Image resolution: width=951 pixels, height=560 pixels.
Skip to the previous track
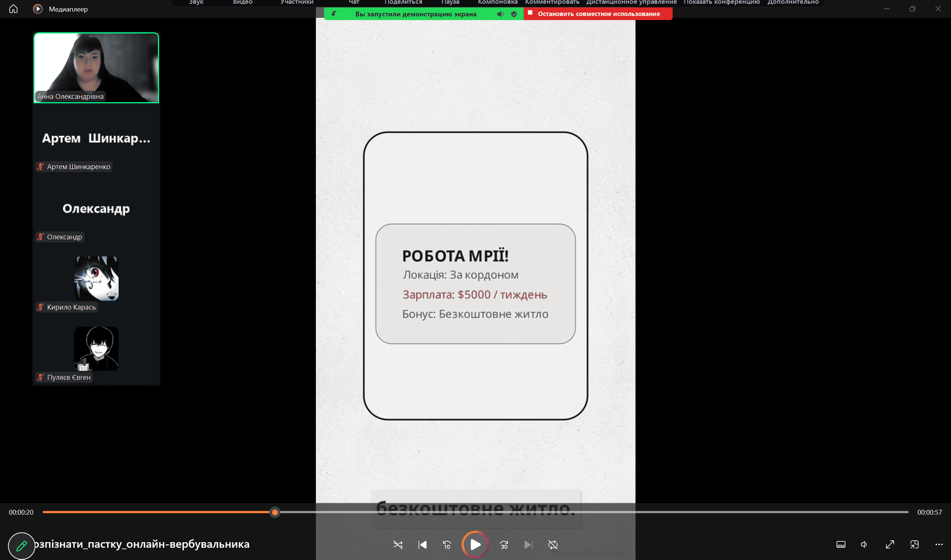422,544
